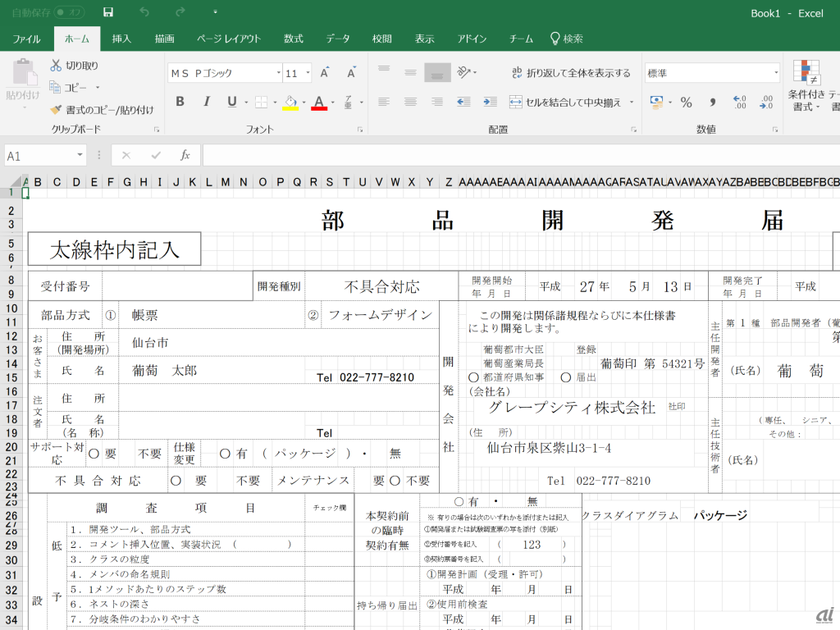Center align text horizontally

(x=410, y=103)
